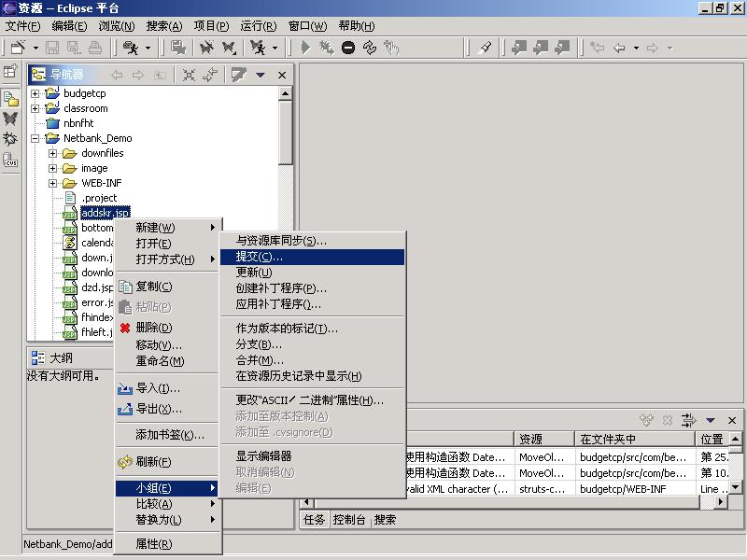Choose 在资源历史记录中显示(H)

(312, 376)
